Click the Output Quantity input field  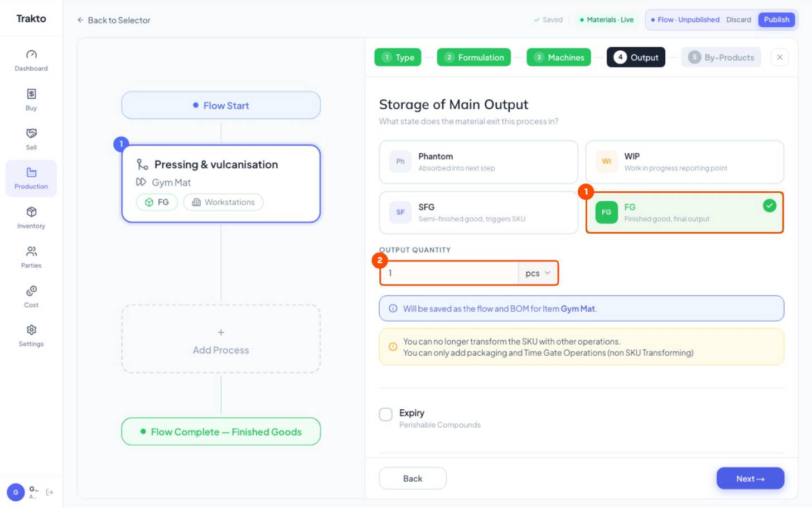[449, 273]
